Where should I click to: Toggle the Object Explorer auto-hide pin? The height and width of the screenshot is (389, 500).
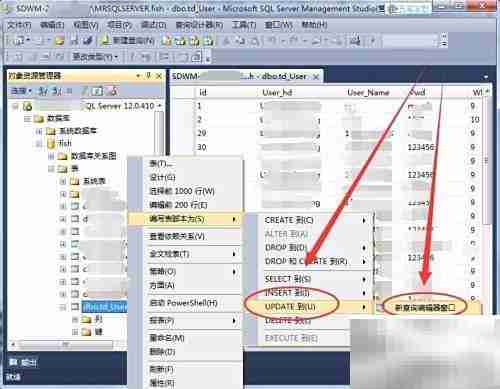(x=149, y=76)
